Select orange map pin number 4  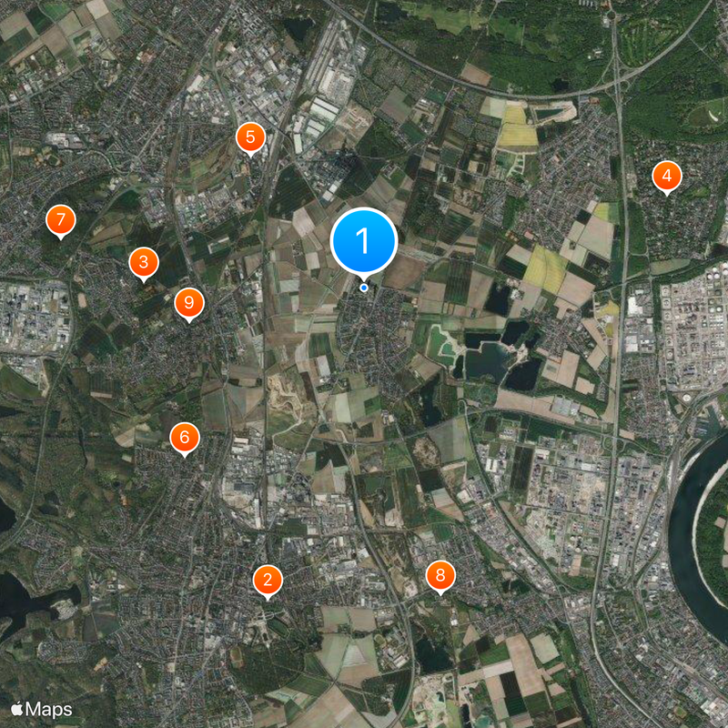[667, 177]
